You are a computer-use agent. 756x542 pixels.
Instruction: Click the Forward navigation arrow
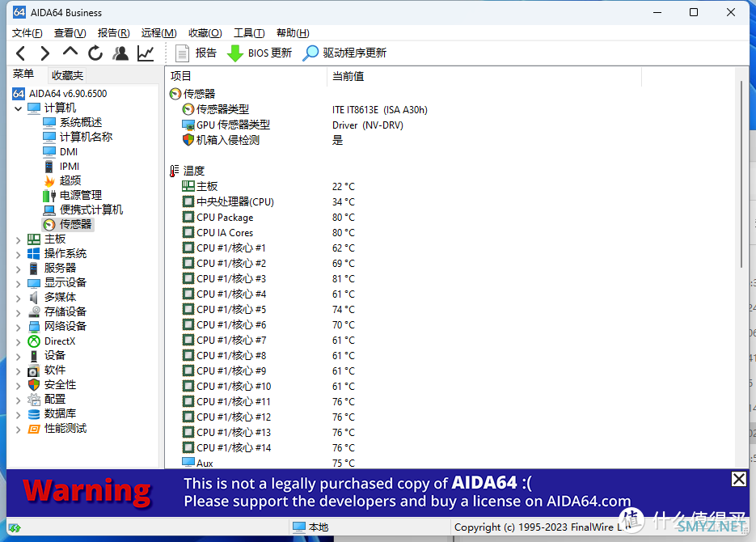tap(45, 53)
